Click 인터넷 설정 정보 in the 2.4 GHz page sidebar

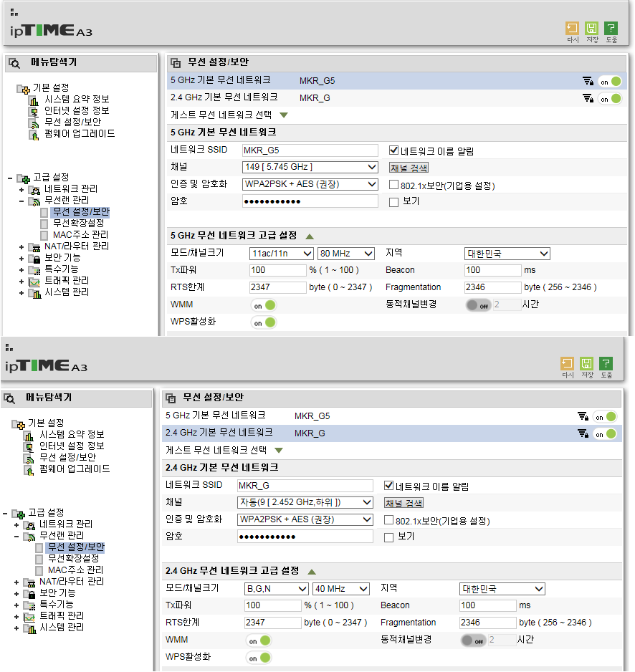coord(72,446)
